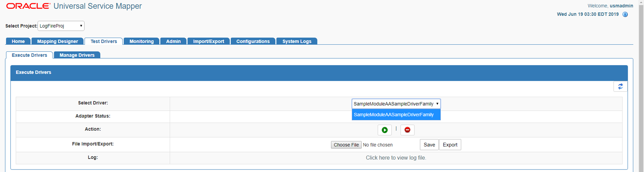Viewport: 644px width, 172px height.
Task: Click the 'Adapter Status:' label
Action: [x=93, y=116]
